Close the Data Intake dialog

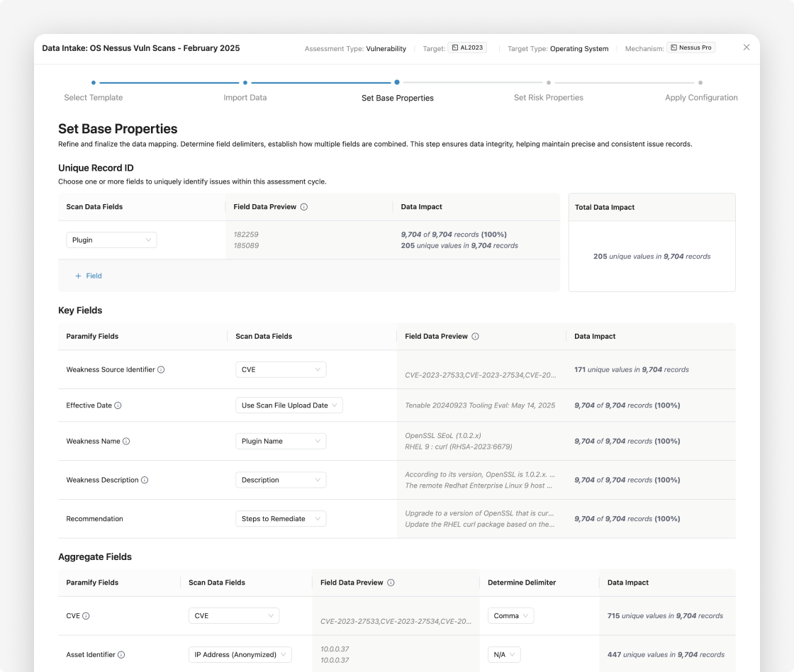(747, 47)
